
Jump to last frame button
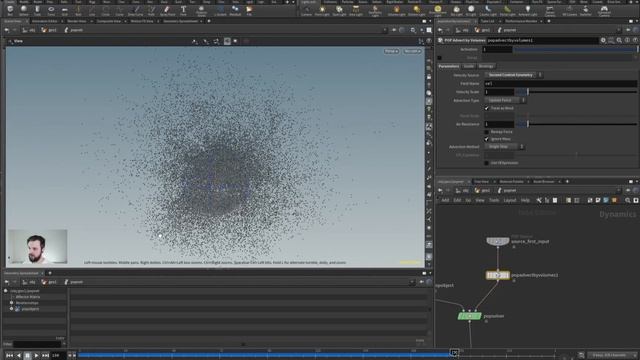pyautogui.click(x=45, y=356)
